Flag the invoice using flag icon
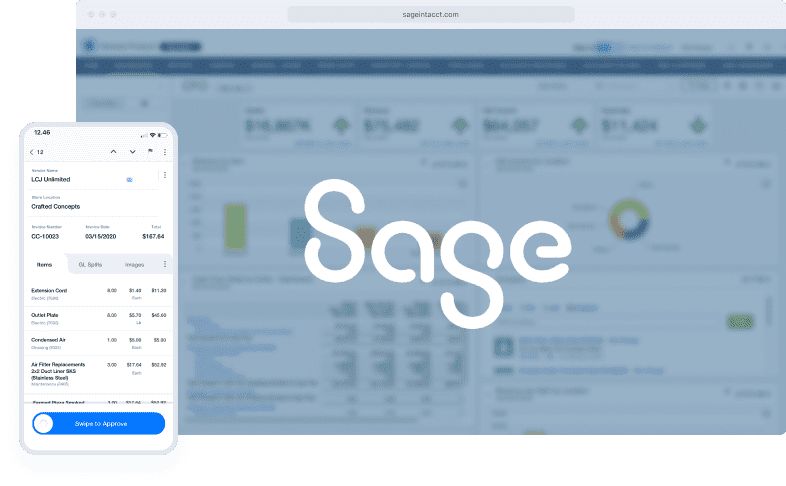The width and height of the screenshot is (786, 486). [x=150, y=152]
